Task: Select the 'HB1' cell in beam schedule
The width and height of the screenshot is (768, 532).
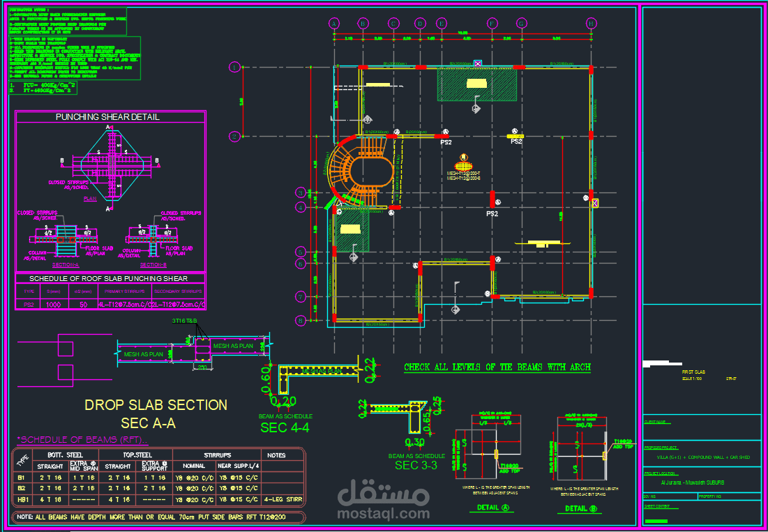Action: (x=22, y=500)
